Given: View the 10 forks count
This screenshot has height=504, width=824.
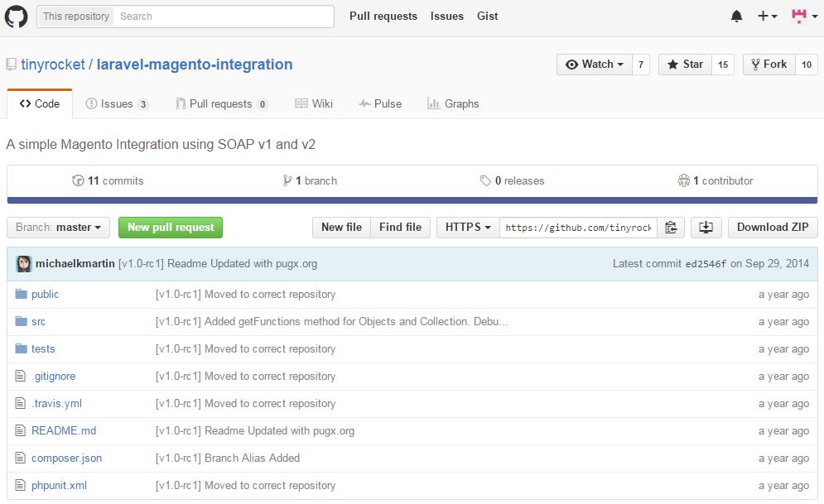Looking at the screenshot, I should pyautogui.click(x=807, y=65).
